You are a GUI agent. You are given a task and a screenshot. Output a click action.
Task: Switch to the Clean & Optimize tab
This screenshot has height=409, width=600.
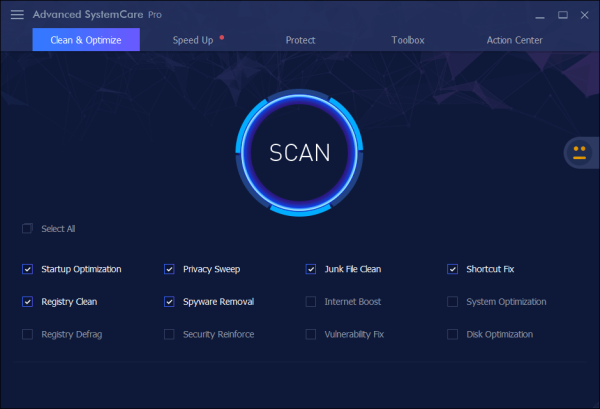[86, 40]
